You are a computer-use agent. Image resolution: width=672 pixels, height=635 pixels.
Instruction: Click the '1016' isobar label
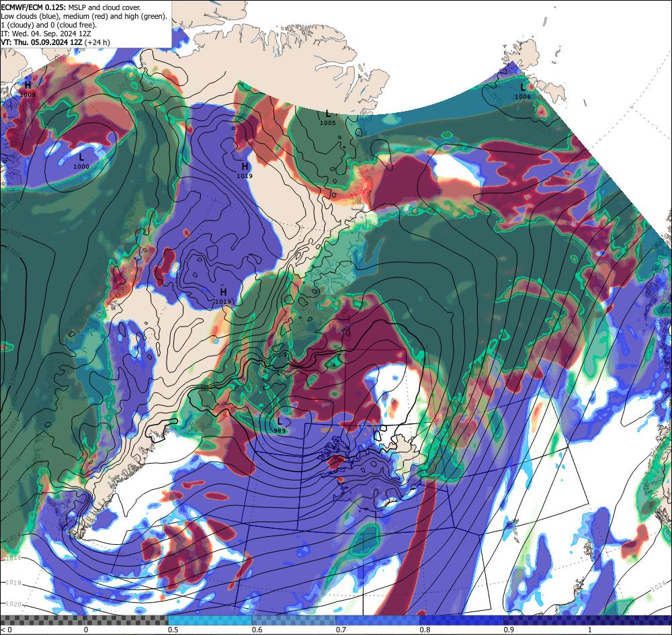[13, 558]
